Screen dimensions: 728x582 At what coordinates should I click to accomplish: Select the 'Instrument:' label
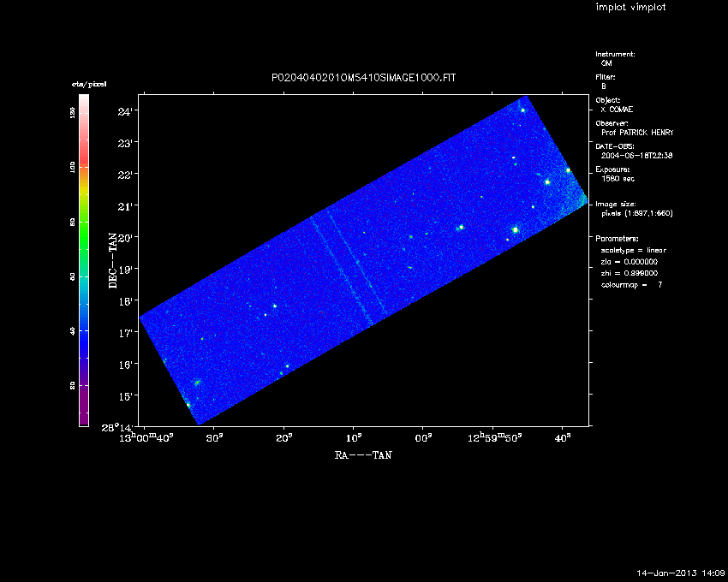pyautogui.click(x=615, y=54)
